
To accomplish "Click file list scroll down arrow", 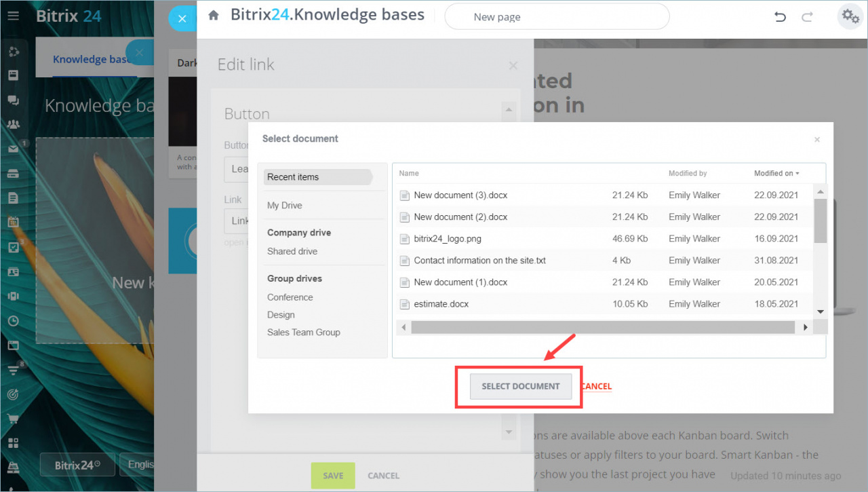I will 820,311.
